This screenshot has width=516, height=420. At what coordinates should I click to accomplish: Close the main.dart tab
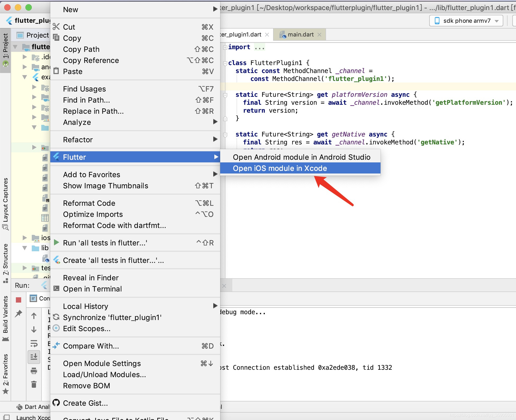coord(319,35)
